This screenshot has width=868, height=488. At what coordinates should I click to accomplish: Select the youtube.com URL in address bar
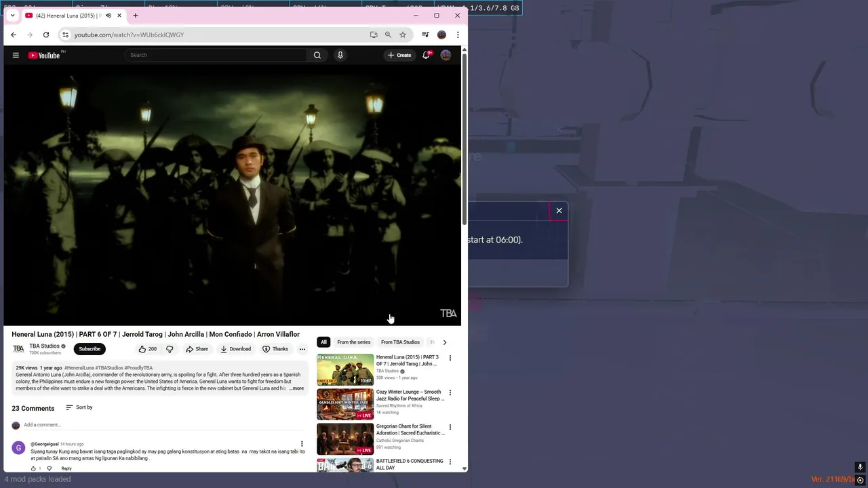[x=129, y=35]
